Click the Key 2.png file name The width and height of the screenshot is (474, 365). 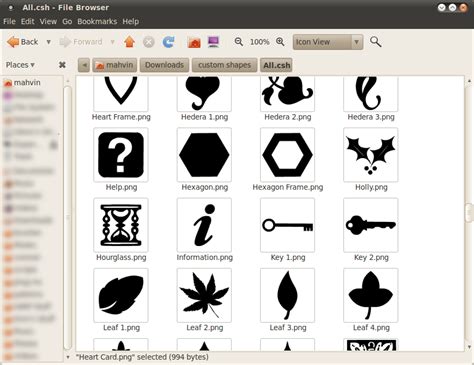(371, 258)
